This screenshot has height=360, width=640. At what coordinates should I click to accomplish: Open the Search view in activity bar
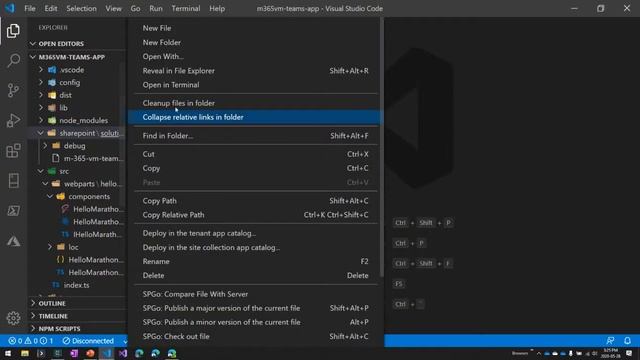pos(13,60)
